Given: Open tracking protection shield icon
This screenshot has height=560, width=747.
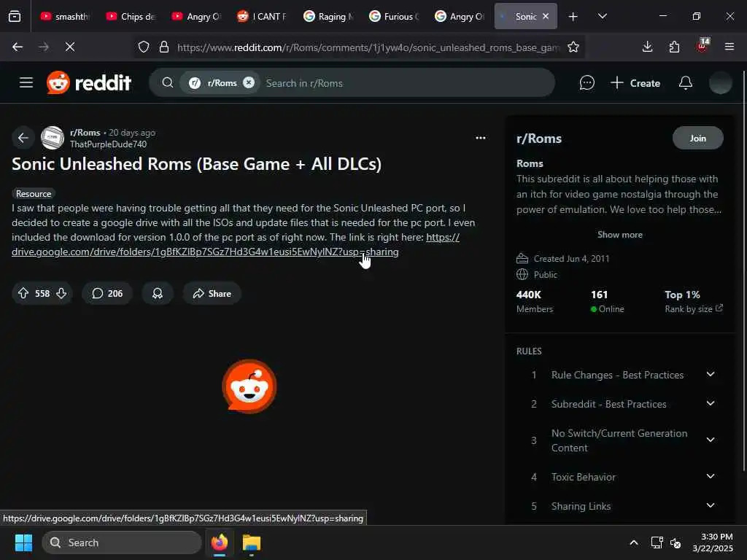Looking at the screenshot, I should [144, 47].
